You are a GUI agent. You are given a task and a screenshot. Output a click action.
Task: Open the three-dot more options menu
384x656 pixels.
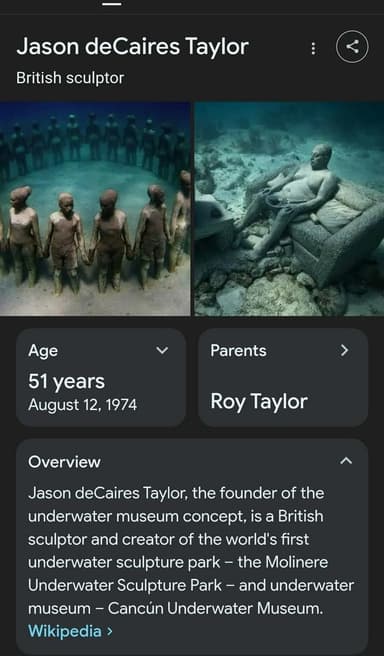[x=313, y=49]
